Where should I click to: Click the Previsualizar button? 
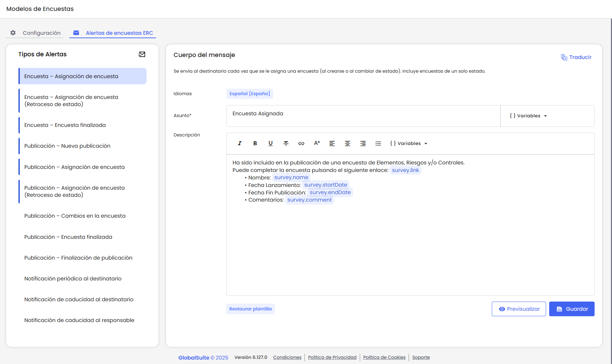tap(519, 309)
